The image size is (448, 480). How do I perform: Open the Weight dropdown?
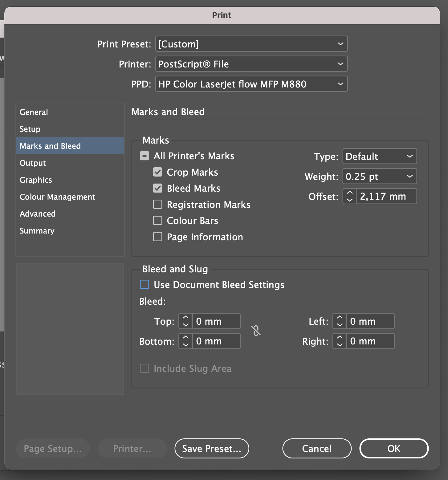pos(379,177)
